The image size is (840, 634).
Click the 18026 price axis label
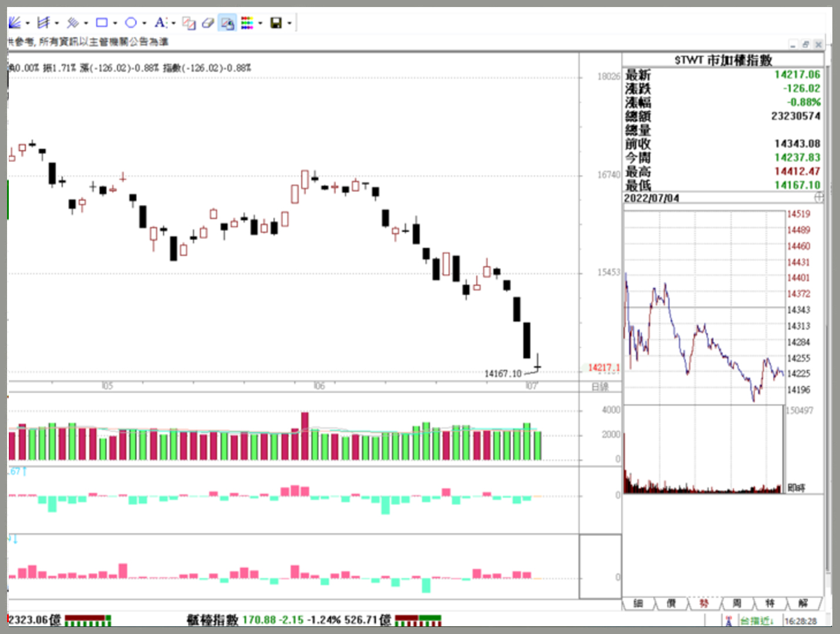click(609, 76)
